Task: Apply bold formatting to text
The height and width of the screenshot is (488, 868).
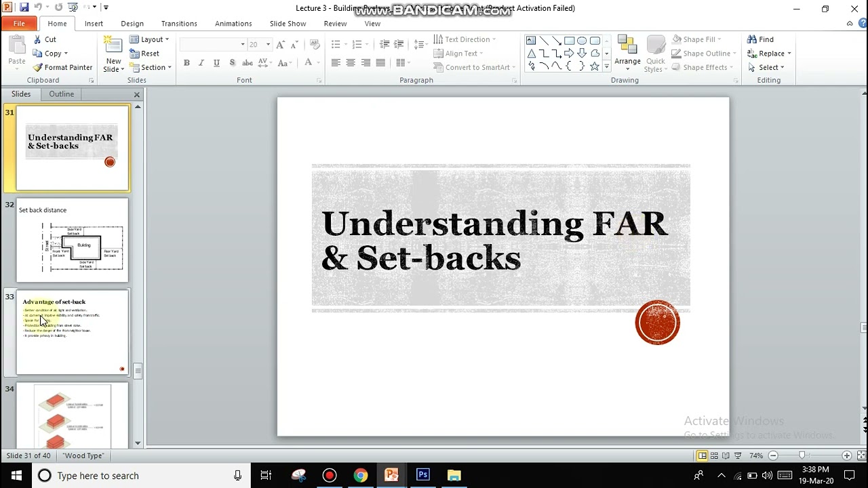Action: pyautogui.click(x=186, y=62)
